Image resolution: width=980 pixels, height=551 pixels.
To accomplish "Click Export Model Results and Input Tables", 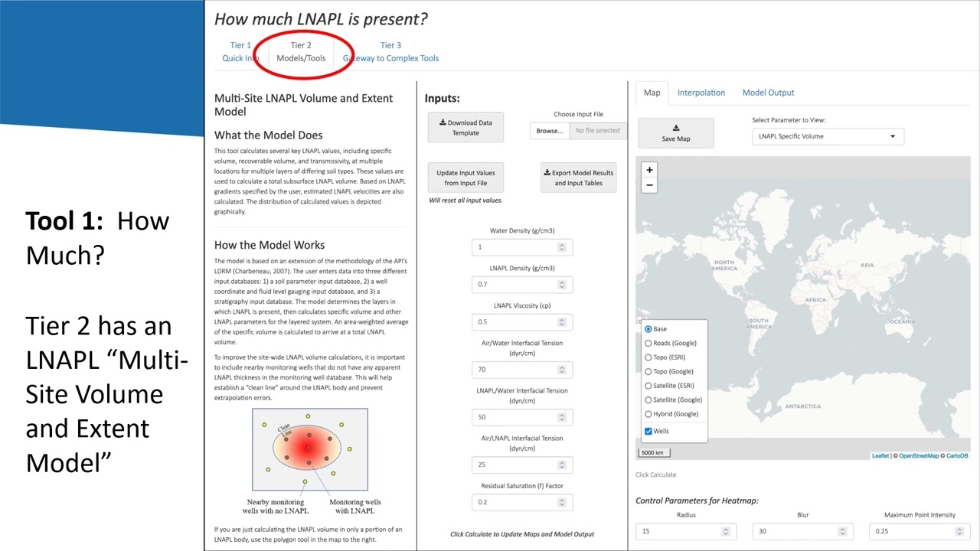I will point(578,178).
